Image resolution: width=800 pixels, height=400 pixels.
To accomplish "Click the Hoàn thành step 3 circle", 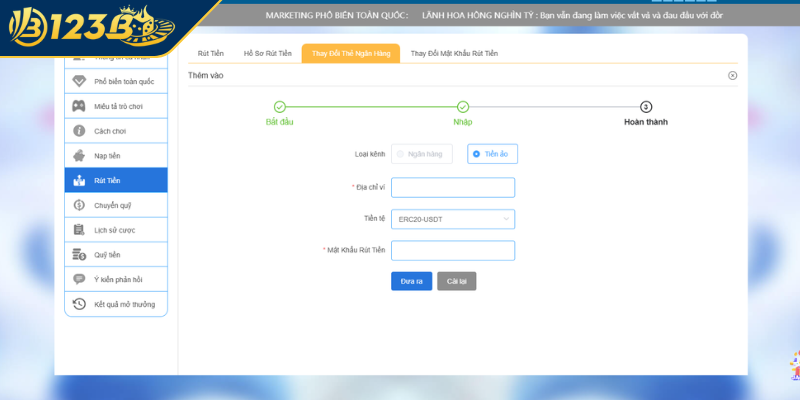I will tap(645, 107).
